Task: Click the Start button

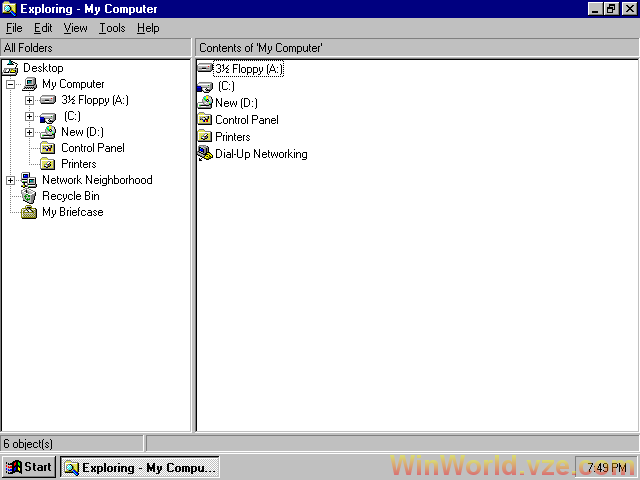Action: tap(29, 467)
